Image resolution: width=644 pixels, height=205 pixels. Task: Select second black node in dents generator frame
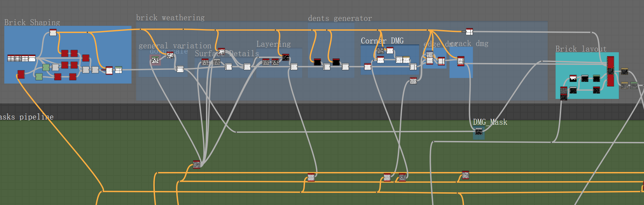click(336, 62)
